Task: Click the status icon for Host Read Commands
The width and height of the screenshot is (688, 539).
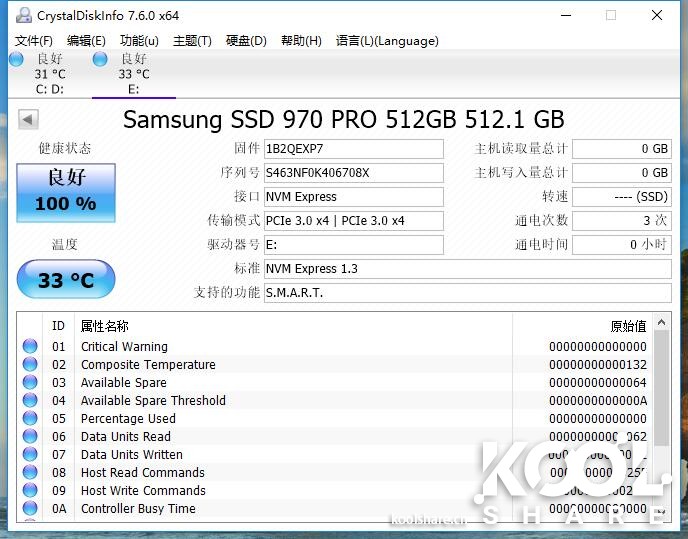Action: pyautogui.click(x=30, y=472)
